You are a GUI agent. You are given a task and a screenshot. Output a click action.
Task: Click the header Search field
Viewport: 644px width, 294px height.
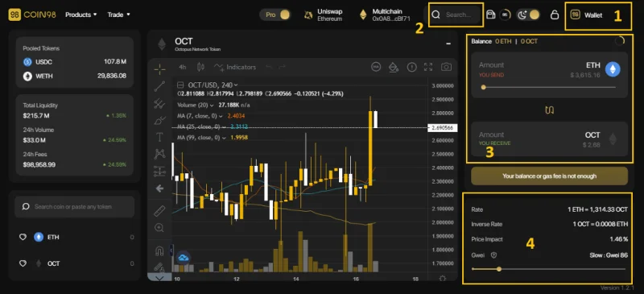tap(456, 14)
